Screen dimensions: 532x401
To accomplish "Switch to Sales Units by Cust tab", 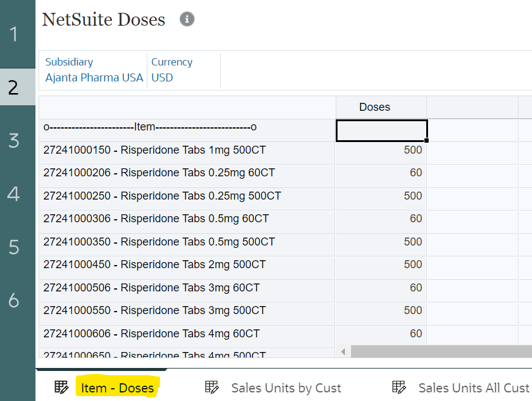I will (x=286, y=388).
